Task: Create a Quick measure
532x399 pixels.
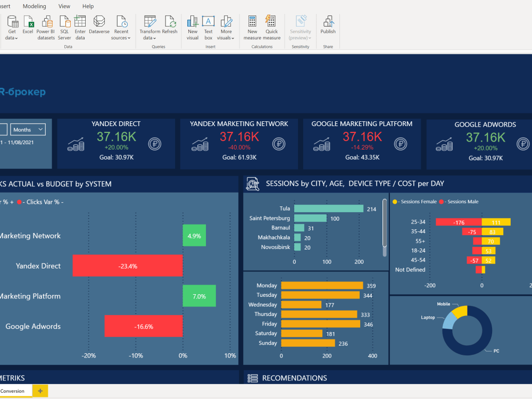Action: point(271,28)
